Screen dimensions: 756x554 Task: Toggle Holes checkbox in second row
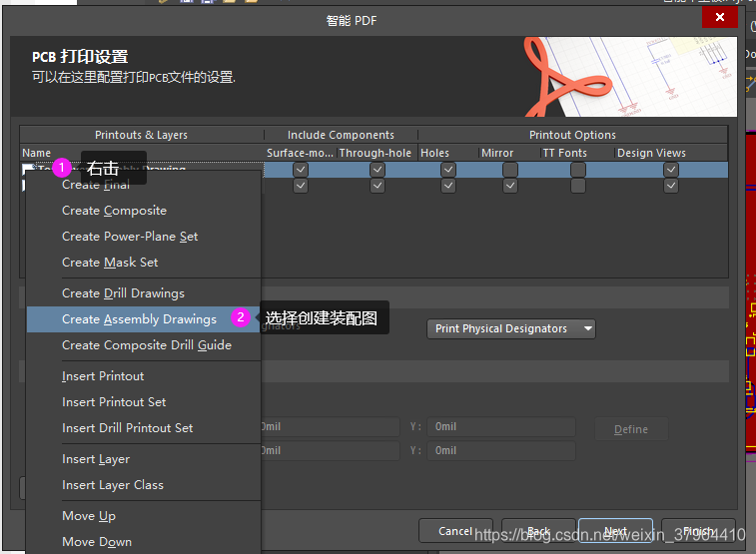coord(448,186)
